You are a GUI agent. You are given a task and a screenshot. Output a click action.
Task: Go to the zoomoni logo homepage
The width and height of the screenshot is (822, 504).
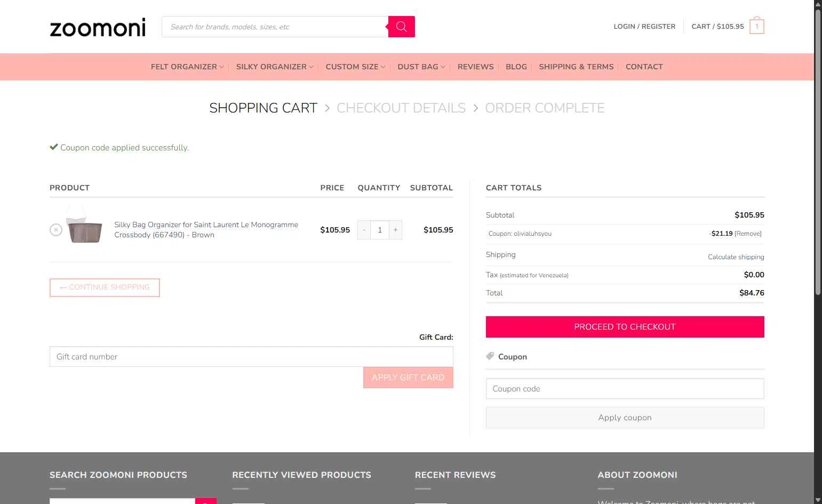point(98,27)
